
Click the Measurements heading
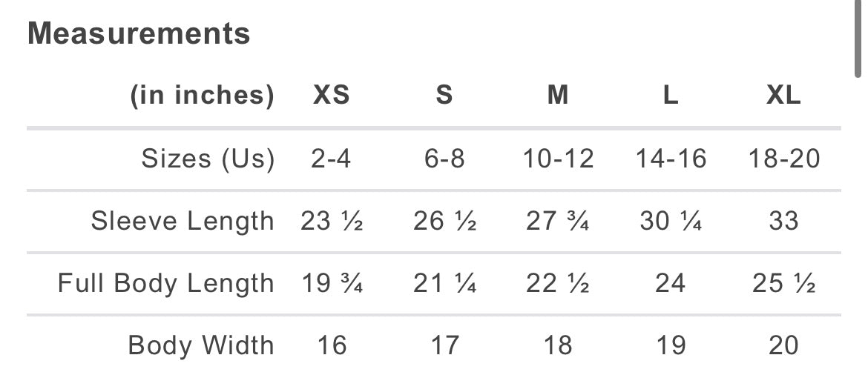coord(139,34)
